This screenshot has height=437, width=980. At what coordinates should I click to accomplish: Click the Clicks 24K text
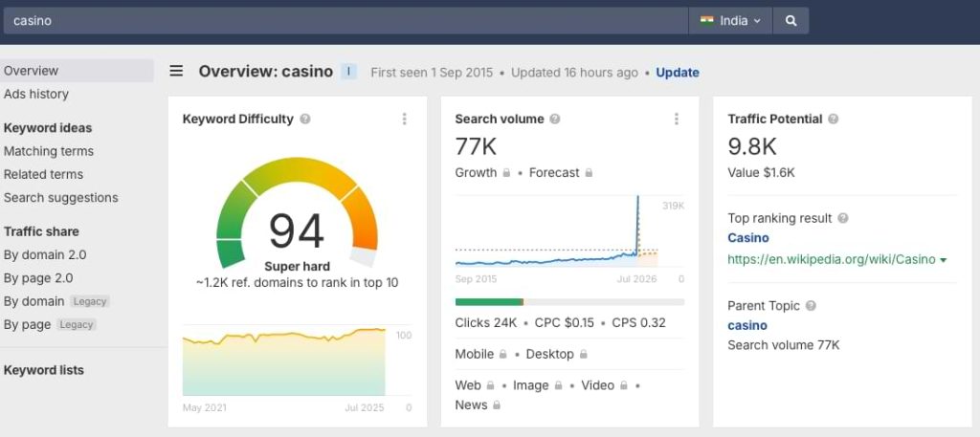[x=486, y=323]
